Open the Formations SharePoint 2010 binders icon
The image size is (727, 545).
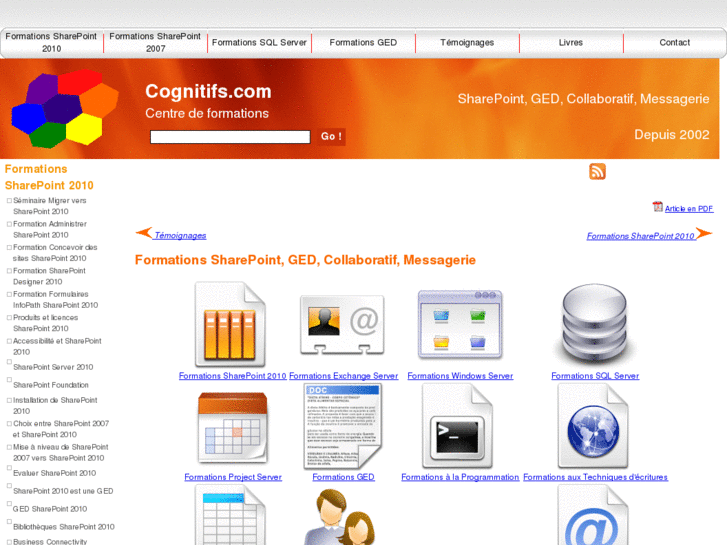tap(230, 324)
